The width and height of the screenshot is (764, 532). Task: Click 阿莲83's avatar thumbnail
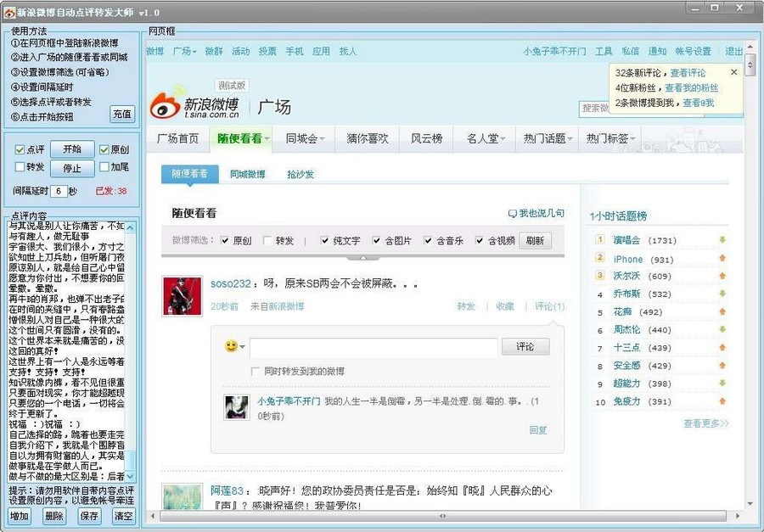[x=182, y=496]
